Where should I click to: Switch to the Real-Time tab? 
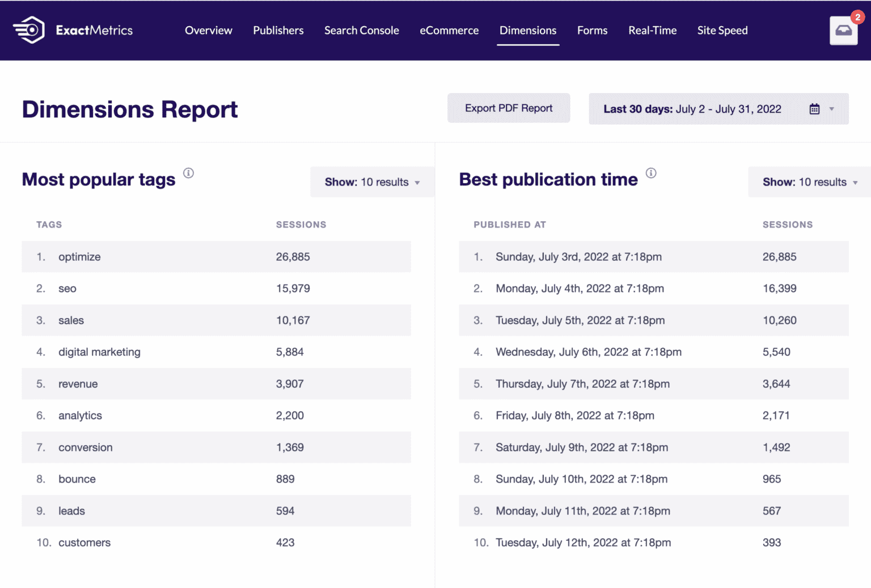tap(652, 31)
